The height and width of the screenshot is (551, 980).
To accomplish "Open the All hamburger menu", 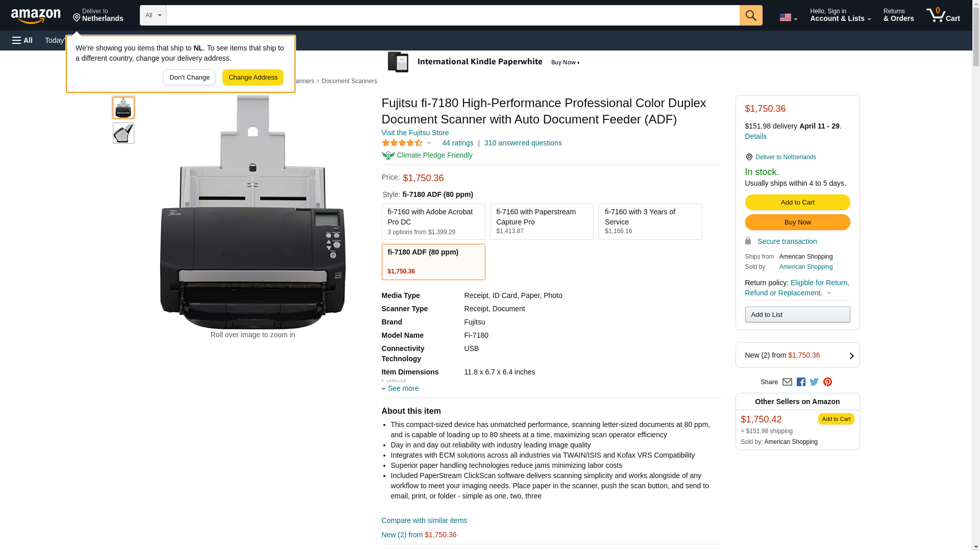I will coord(22,40).
